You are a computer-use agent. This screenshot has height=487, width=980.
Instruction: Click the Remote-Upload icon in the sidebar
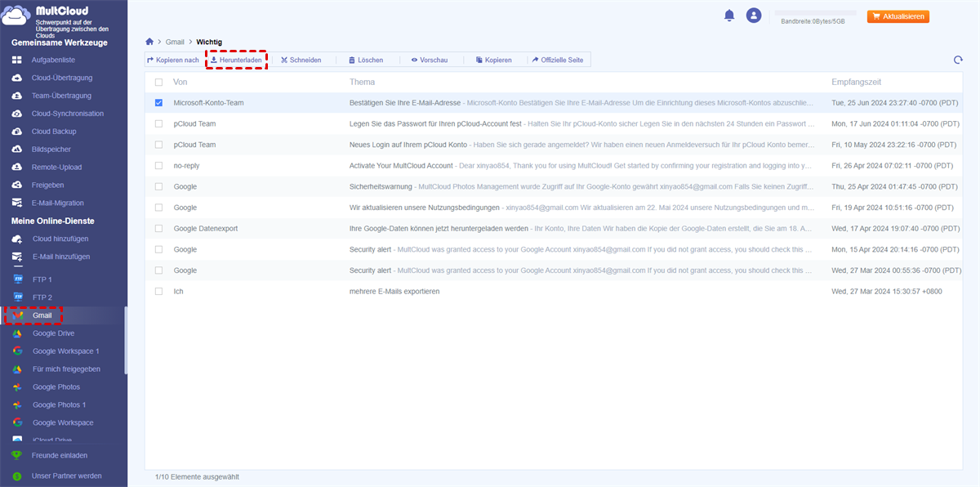click(x=16, y=168)
